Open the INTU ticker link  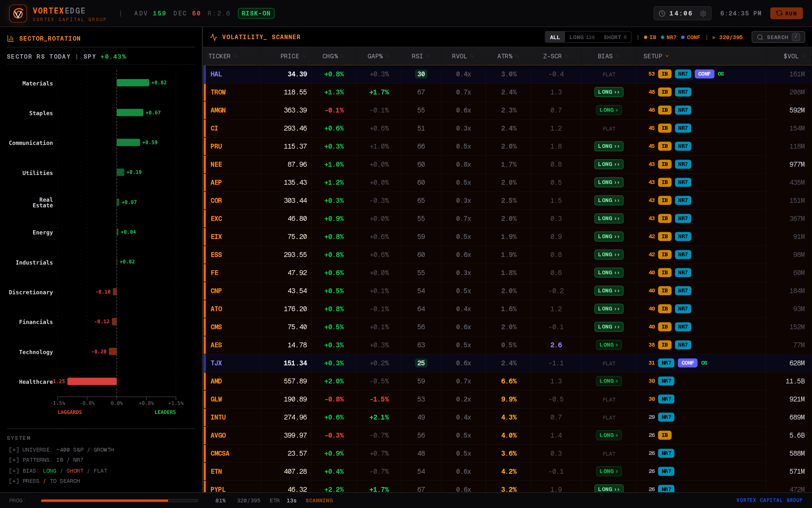click(x=218, y=417)
